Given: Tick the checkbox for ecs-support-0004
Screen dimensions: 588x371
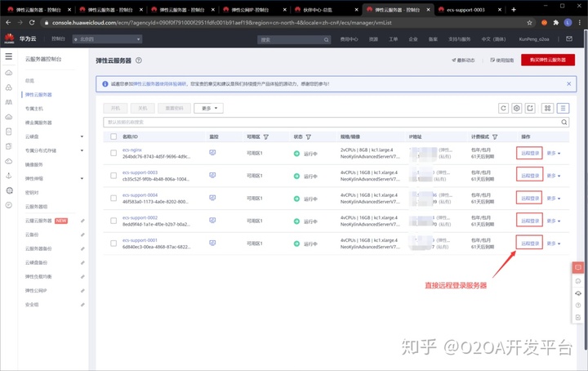Looking at the screenshot, I should (x=114, y=198).
